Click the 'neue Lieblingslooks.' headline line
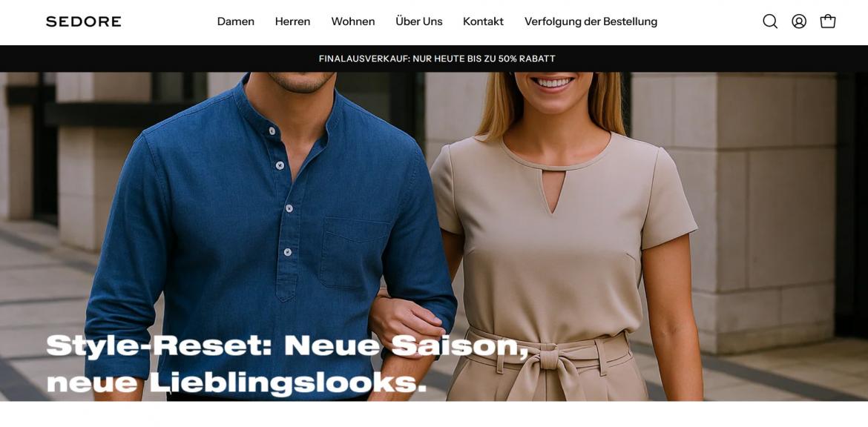 click(x=237, y=383)
